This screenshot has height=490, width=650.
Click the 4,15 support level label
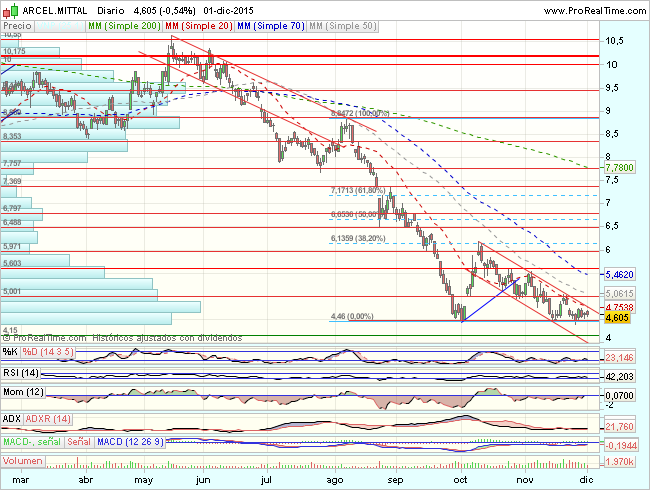[x=10, y=330]
